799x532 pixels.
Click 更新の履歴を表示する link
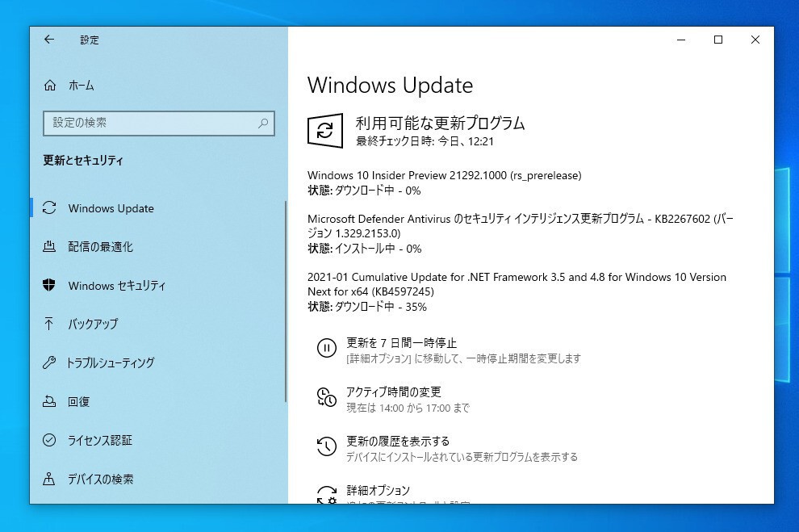click(x=398, y=441)
